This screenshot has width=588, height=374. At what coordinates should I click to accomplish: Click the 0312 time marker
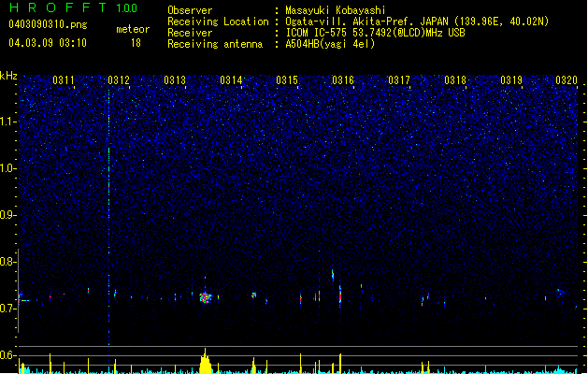pyautogui.click(x=119, y=80)
